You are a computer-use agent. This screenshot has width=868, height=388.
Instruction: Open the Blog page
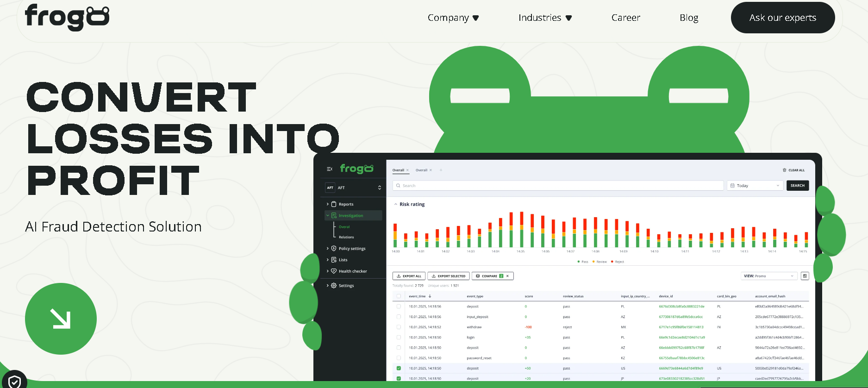(x=689, y=18)
